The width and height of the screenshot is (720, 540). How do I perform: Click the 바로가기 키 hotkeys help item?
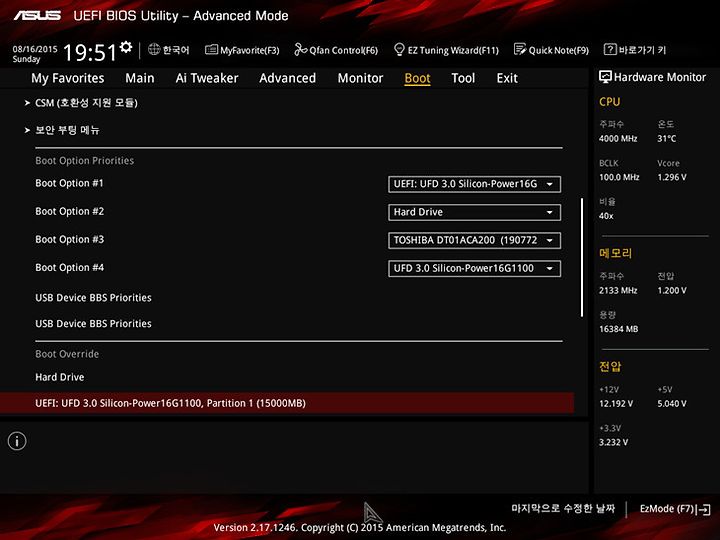click(635, 50)
